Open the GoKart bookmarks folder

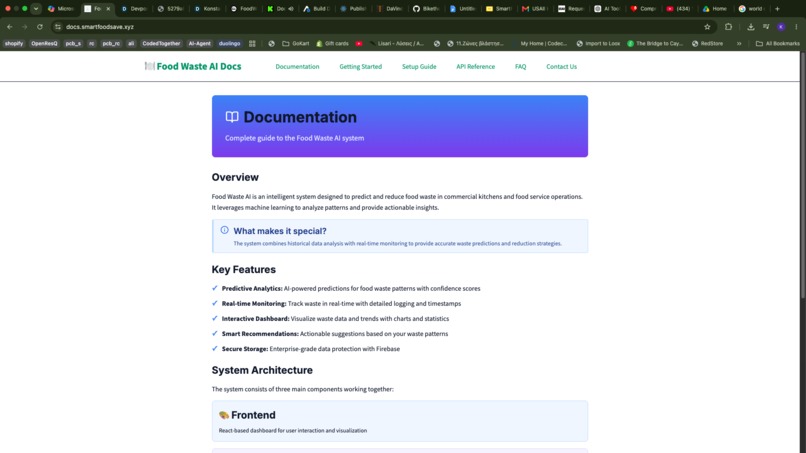[296, 44]
